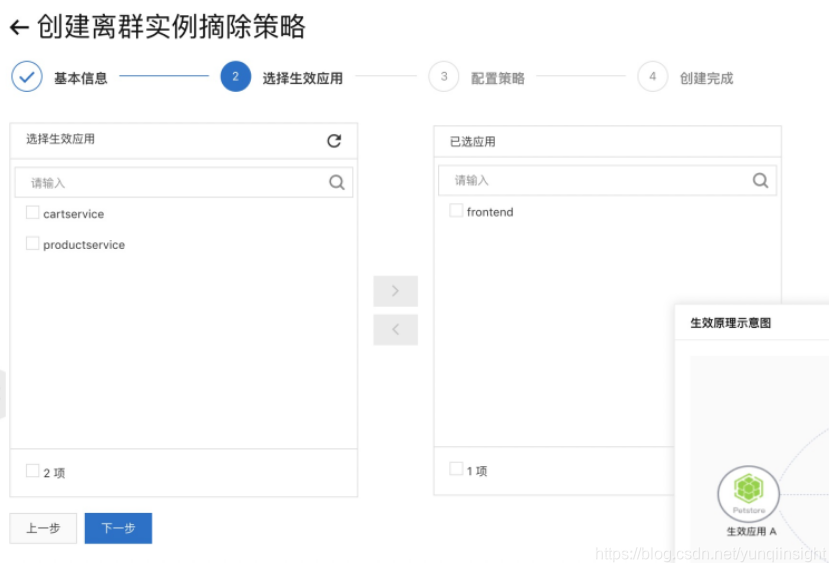Click the step 3 circle icon
Image resolution: width=836 pixels, height=572 pixels.
click(444, 77)
